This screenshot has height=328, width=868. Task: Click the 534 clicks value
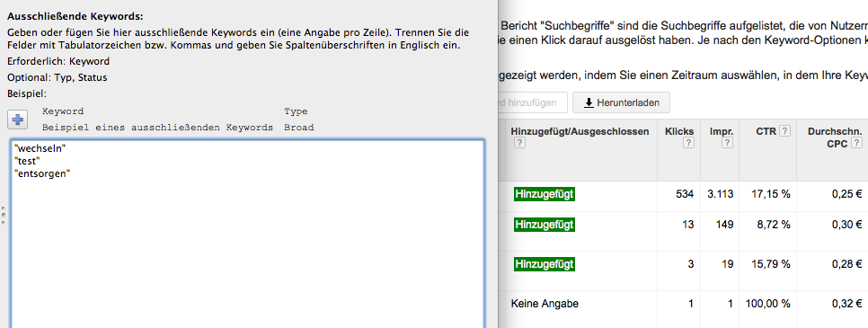pos(685,194)
